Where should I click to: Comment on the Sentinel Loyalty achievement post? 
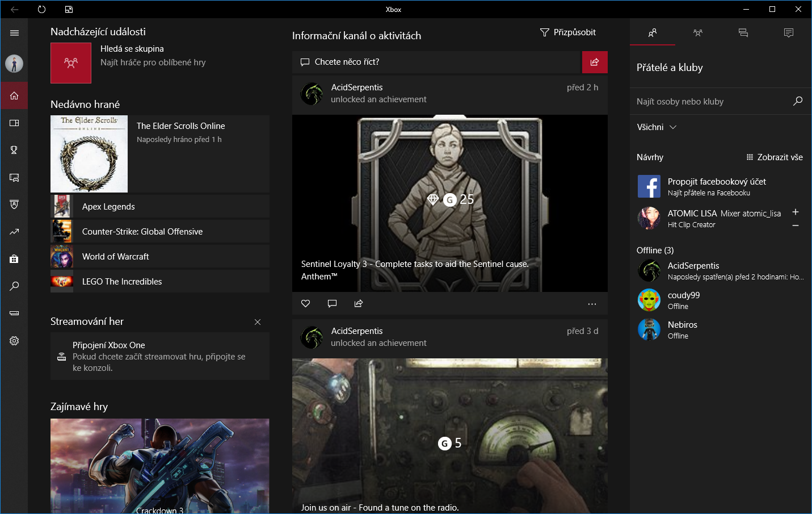[332, 303]
